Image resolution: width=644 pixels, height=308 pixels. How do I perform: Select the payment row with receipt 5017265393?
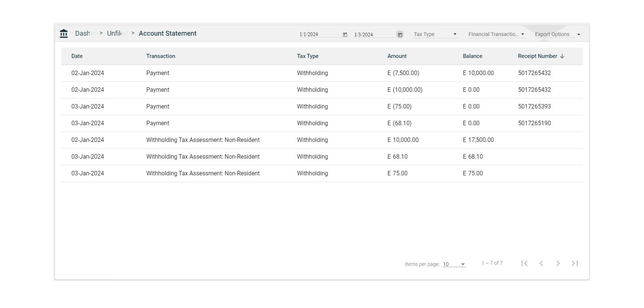tap(322, 107)
